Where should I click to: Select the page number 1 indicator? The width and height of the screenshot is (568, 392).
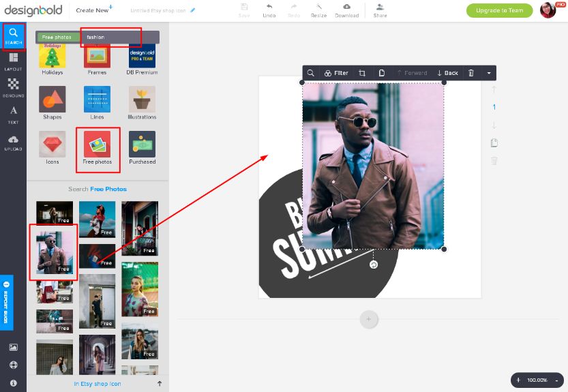[494, 107]
